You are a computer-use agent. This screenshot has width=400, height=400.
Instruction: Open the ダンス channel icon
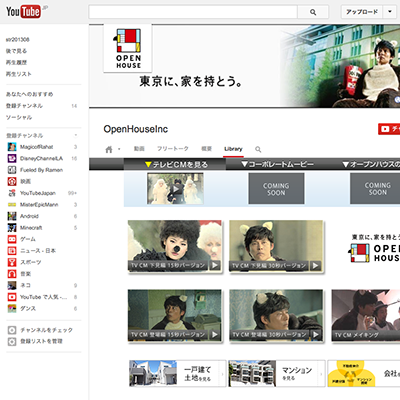[12, 308]
